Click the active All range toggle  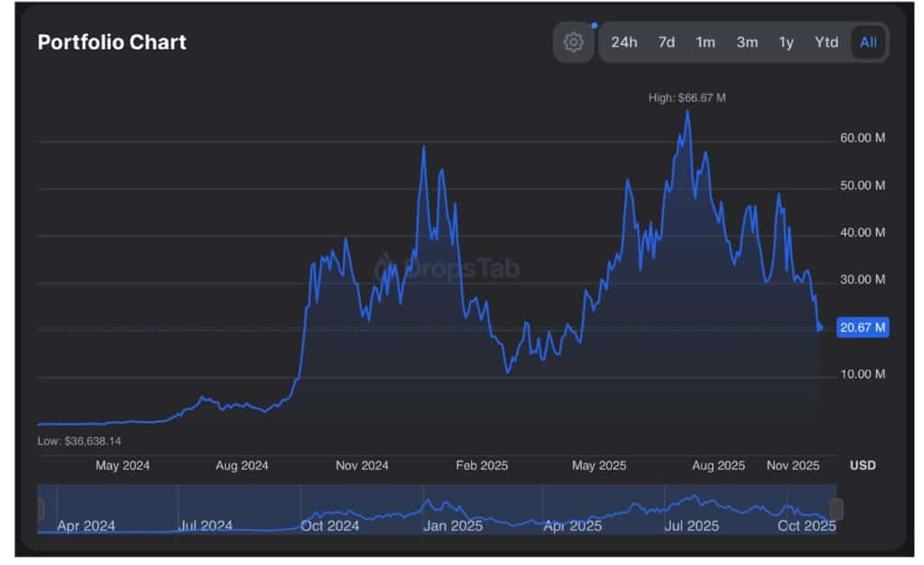click(867, 42)
